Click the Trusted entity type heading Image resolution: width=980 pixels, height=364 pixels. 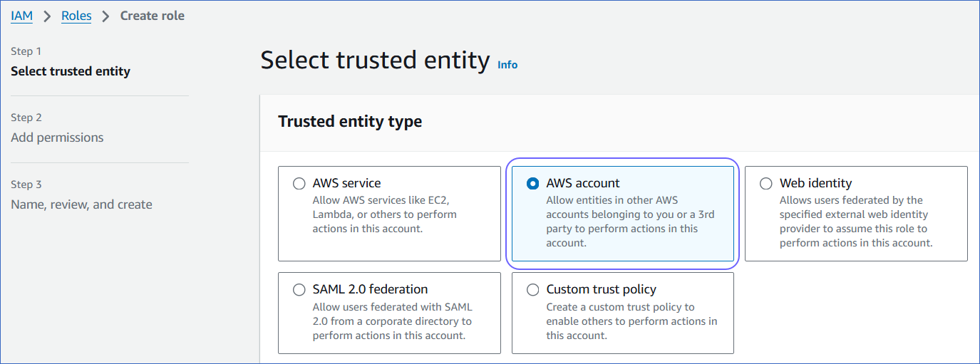tap(350, 122)
